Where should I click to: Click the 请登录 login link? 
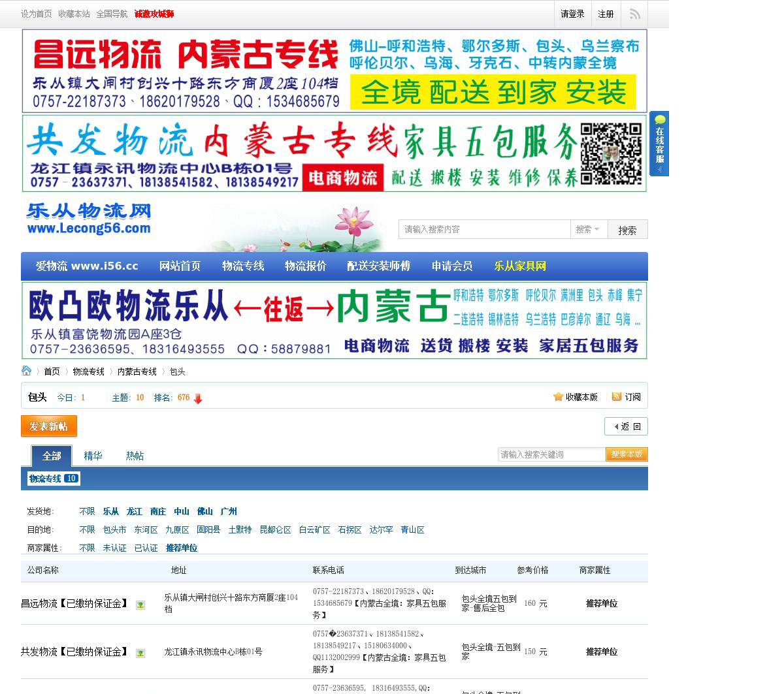click(x=572, y=14)
